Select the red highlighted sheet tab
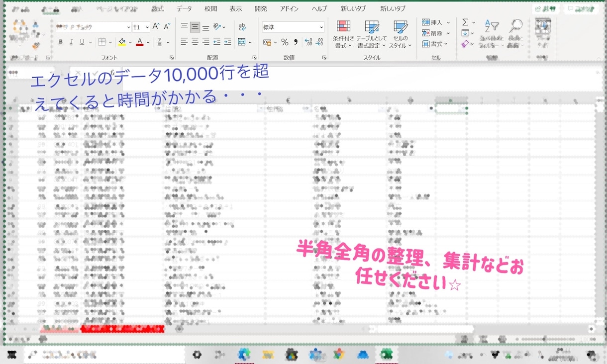Image resolution: width=607 pixels, height=364 pixels. tap(122, 329)
